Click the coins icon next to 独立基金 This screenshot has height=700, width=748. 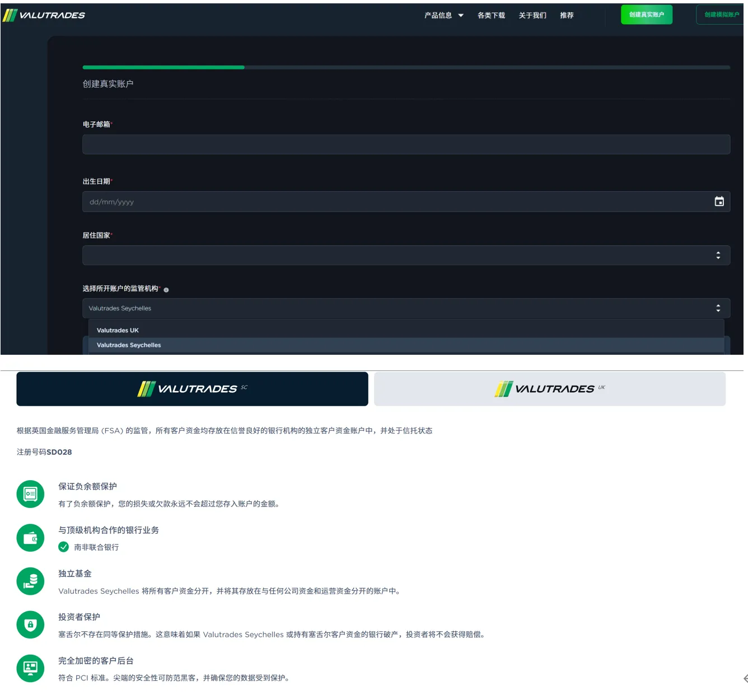point(30,581)
